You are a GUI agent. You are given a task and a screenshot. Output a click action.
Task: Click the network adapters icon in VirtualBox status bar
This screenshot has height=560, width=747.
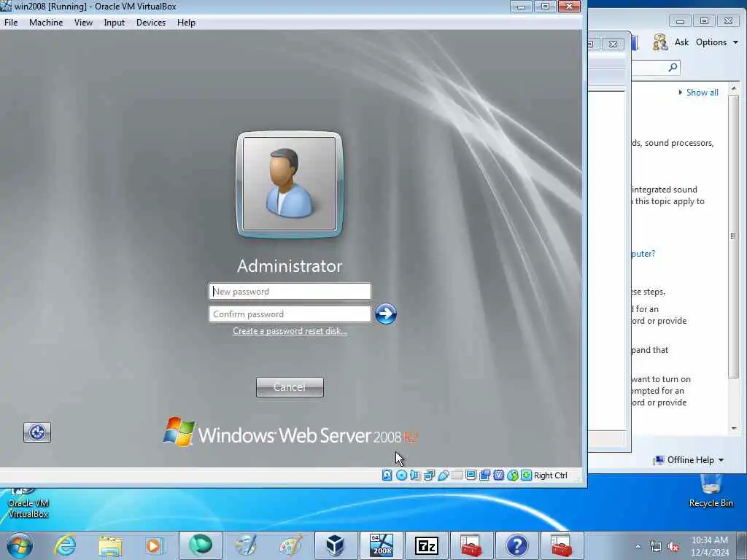click(429, 475)
